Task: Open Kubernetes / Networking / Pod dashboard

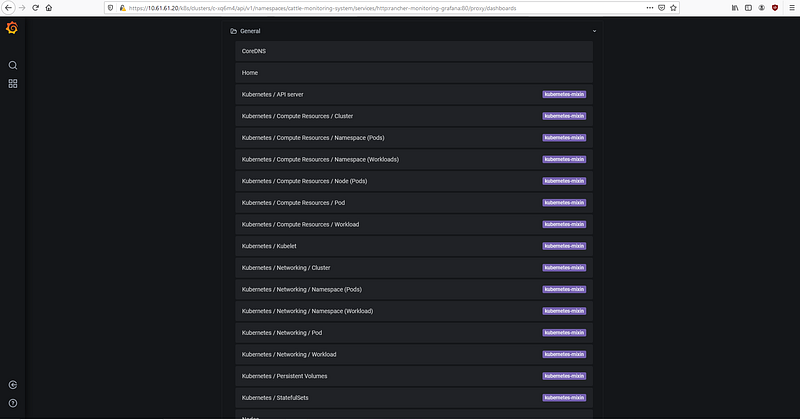Action: (414, 333)
